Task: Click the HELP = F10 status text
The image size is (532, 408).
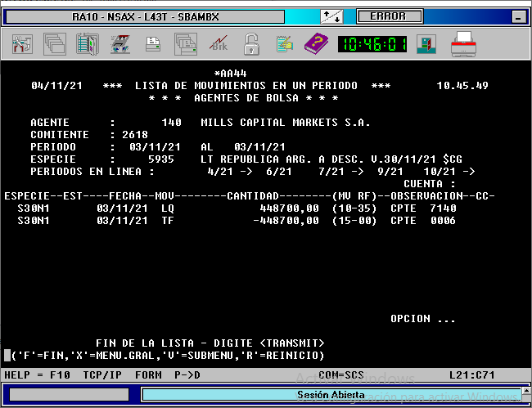Action: coord(37,375)
